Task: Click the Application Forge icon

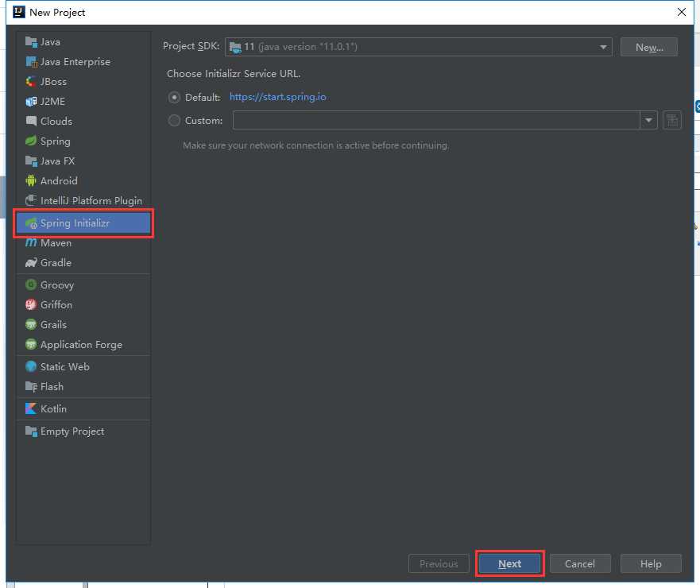Action: click(x=31, y=344)
